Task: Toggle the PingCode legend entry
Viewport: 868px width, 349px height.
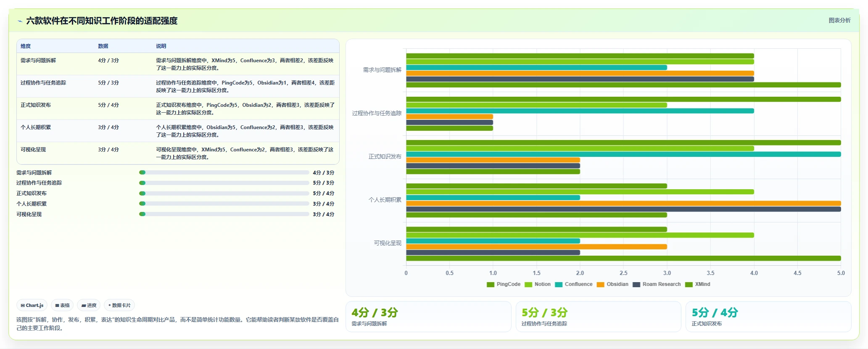Action: 504,284
